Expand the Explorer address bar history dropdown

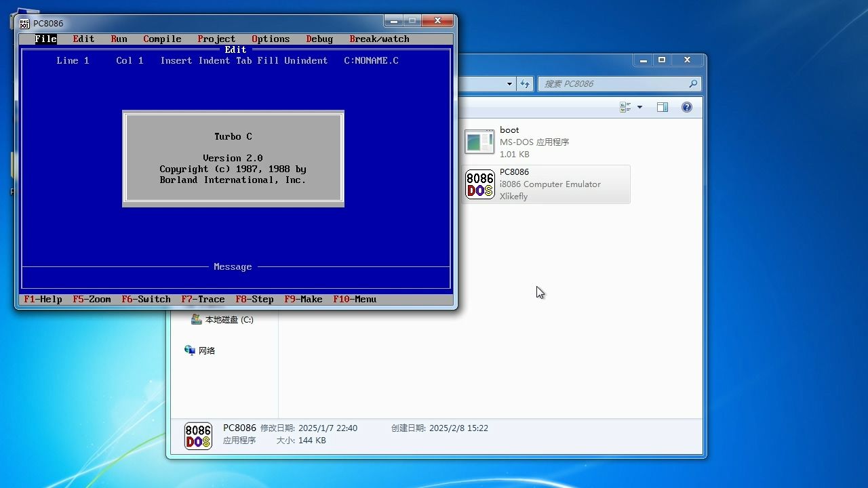509,84
